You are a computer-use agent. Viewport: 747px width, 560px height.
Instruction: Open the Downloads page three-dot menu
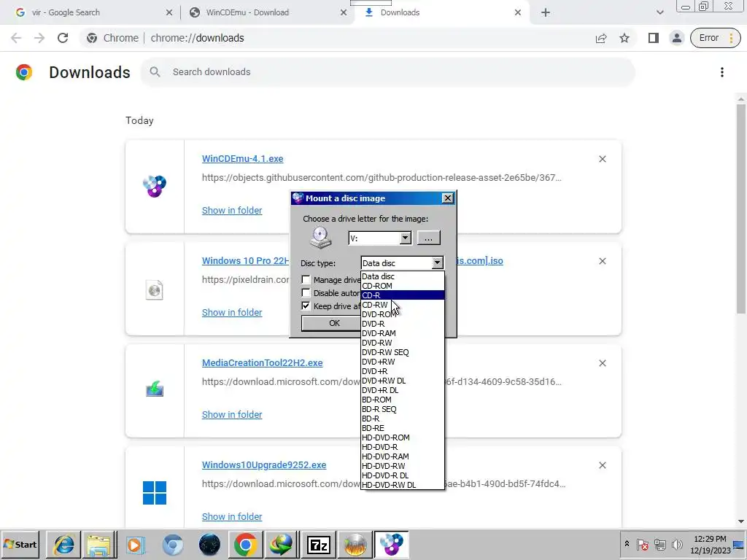[722, 72]
